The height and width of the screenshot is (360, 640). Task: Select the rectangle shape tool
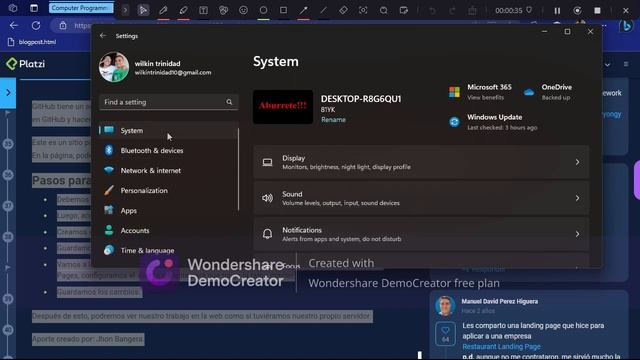coord(283,10)
